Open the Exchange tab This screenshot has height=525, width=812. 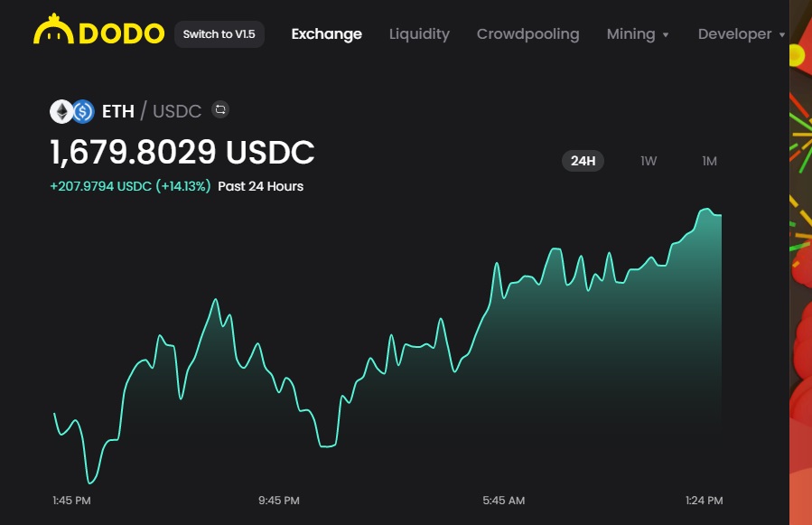click(326, 34)
